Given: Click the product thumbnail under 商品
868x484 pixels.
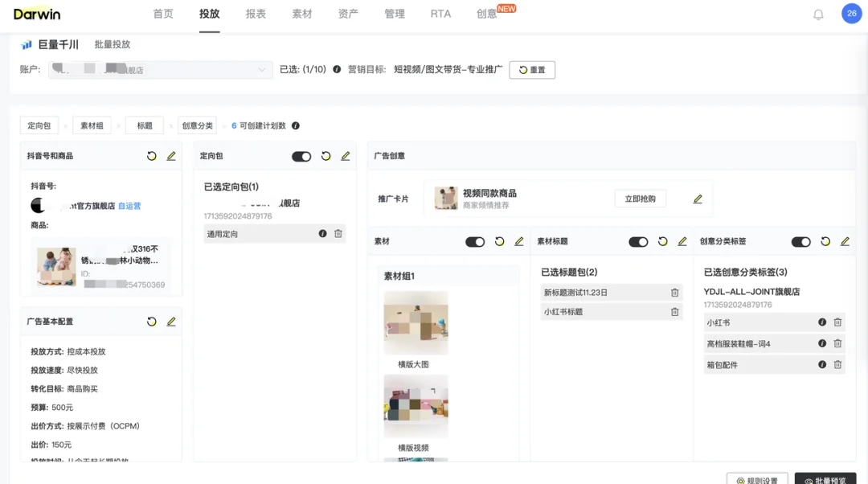Looking at the screenshot, I should tap(56, 266).
